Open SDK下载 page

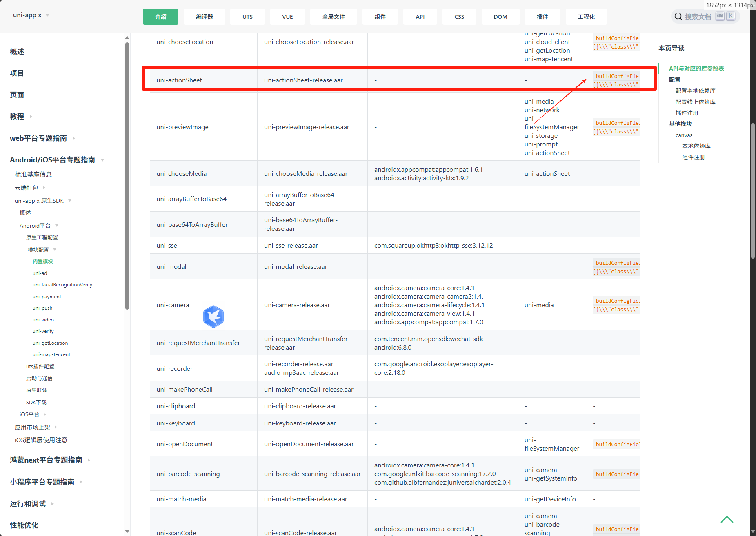pyautogui.click(x=36, y=402)
